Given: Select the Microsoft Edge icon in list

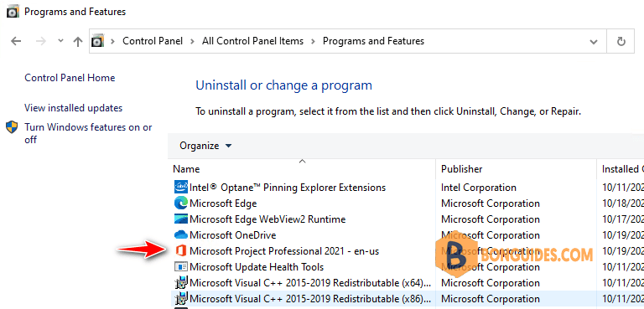Looking at the screenshot, I should tap(181, 203).
